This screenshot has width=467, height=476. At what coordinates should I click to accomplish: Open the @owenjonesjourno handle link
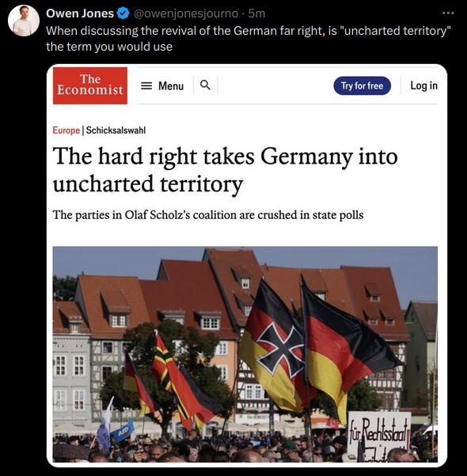coord(186,13)
